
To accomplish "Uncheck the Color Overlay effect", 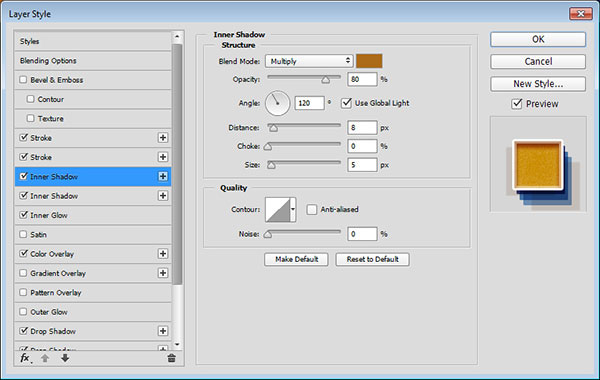I will [23, 253].
